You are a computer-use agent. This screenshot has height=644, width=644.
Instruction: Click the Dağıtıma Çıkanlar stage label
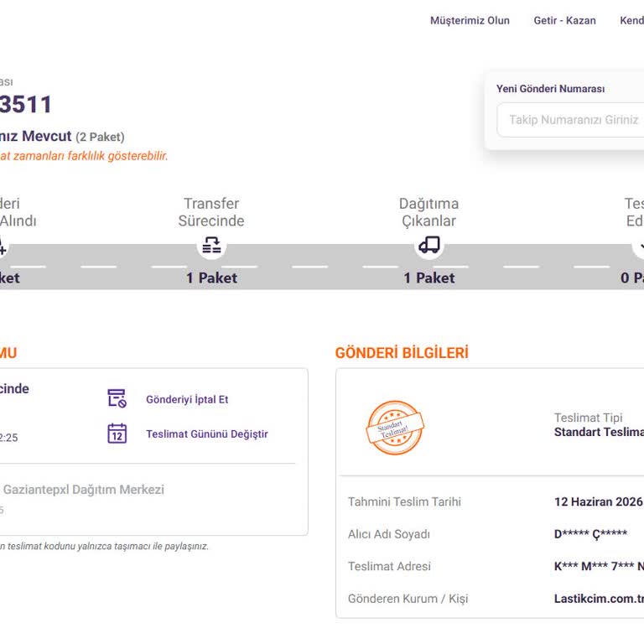[428, 212]
